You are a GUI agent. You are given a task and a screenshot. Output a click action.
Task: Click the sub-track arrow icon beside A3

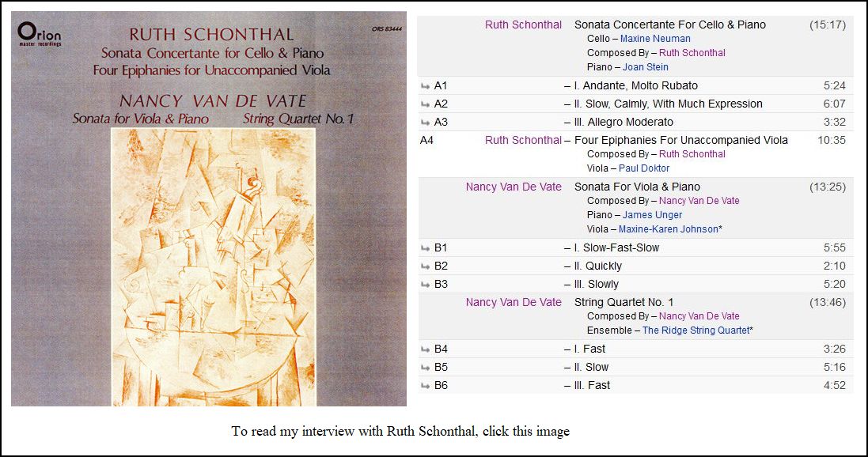(x=425, y=123)
